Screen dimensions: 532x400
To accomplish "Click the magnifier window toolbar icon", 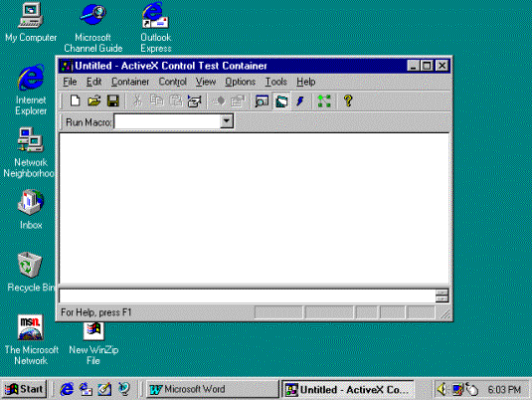I will (x=262, y=100).
